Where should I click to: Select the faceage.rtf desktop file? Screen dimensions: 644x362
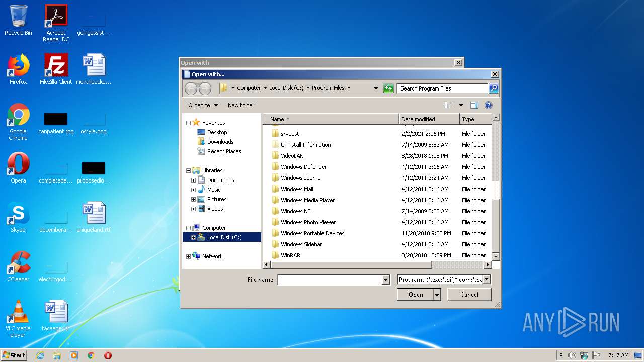tap(56, 316)
